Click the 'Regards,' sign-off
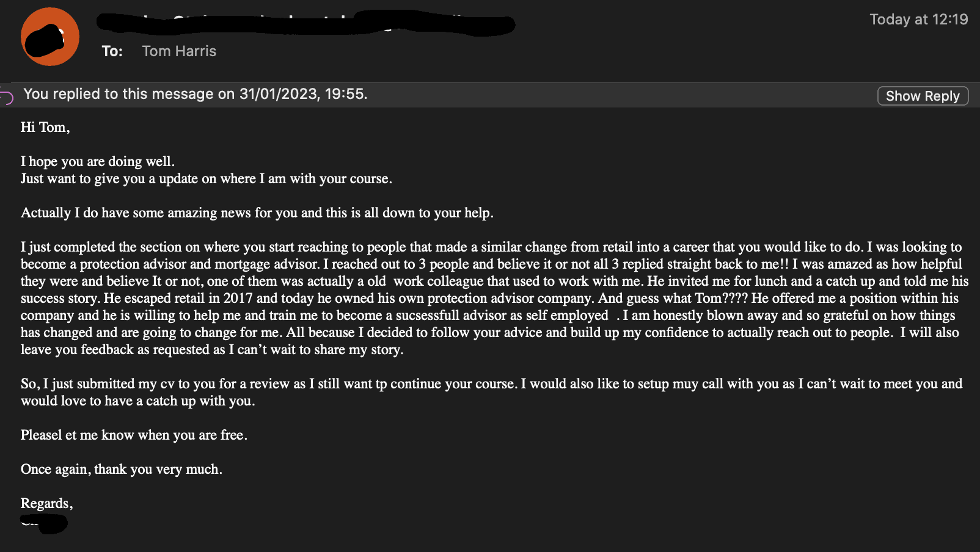 pyautogui.click(x=46, y=503)
